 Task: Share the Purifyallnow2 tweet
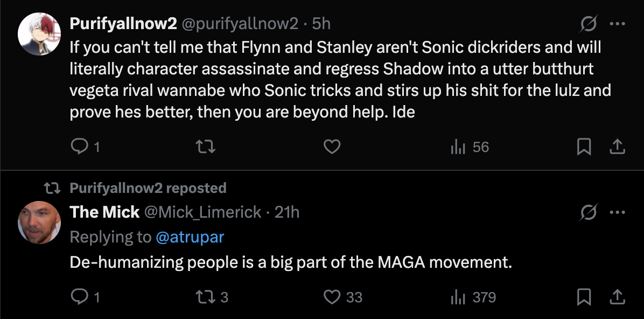(618, 147)
